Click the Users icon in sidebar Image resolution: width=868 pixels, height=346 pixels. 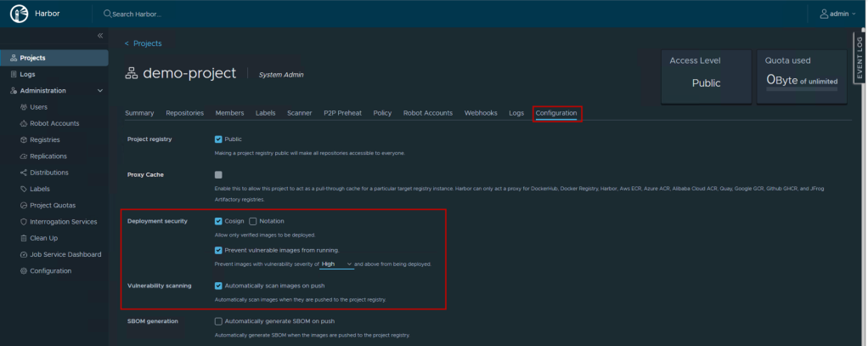pos(22,107)
